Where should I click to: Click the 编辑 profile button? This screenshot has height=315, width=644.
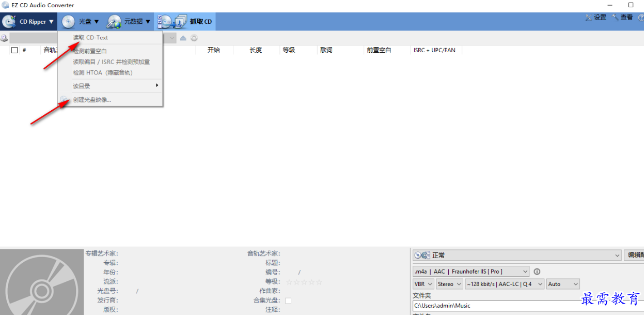point(635,255)
